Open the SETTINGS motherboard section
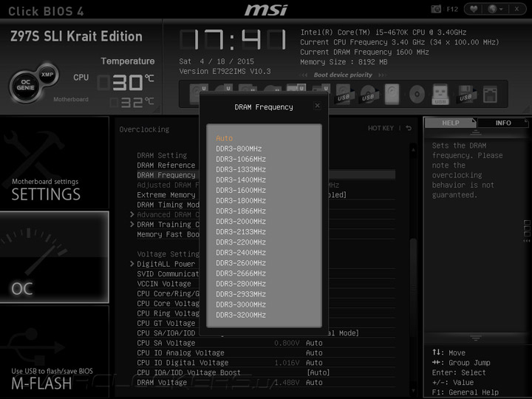This screenshot has height=399, width=532. tap(54, 163)
